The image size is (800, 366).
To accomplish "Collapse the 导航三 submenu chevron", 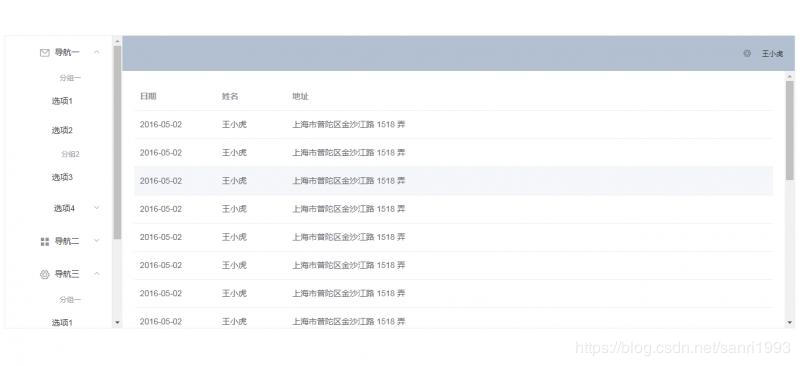I will [96, 274].
